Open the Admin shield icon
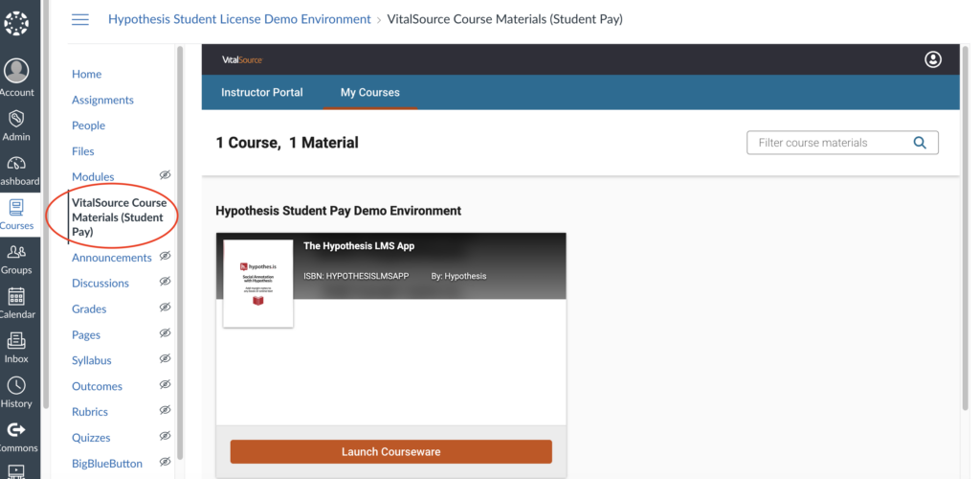Screen dimensions: 980x479 coord(16,118)
